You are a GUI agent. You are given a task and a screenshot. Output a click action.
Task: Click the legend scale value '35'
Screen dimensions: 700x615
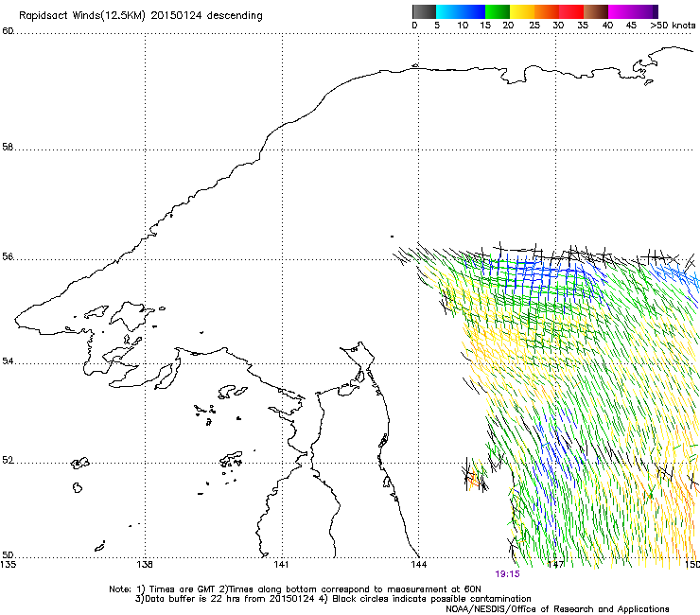[583, 26]
